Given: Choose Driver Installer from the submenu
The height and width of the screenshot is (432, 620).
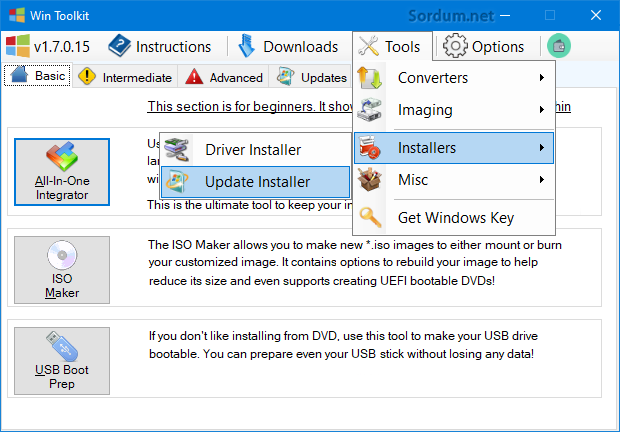Looking at the screenshot, I should 255,150.
